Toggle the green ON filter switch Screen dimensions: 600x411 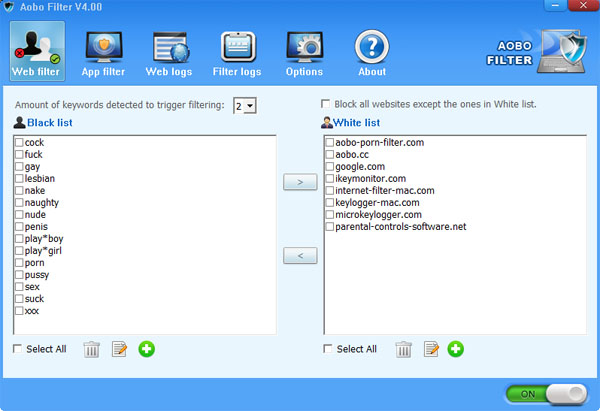(545, 394)
